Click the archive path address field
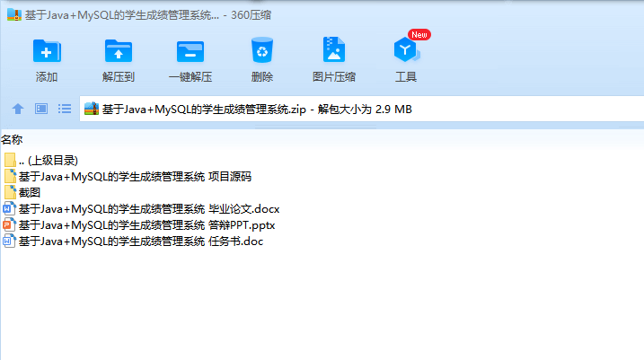 [x=361, y=109]
